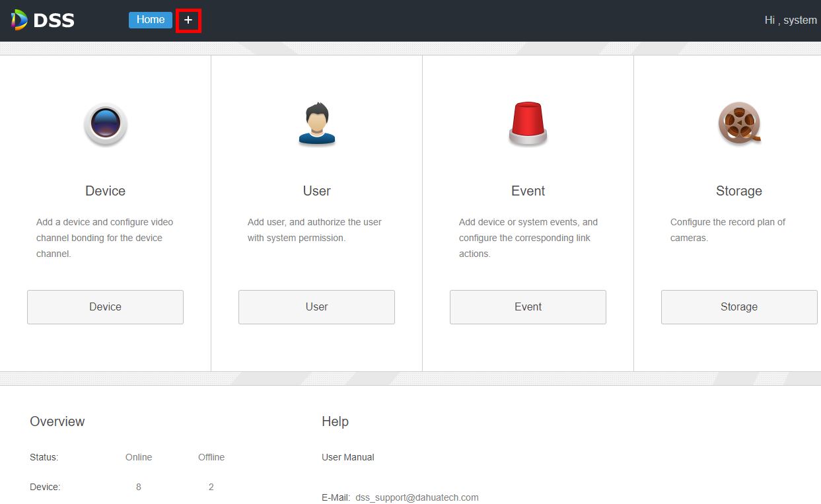Click the online device count 8
This screenshot has width=821, height=504.
pyautogui.click(x=139, y=487)
